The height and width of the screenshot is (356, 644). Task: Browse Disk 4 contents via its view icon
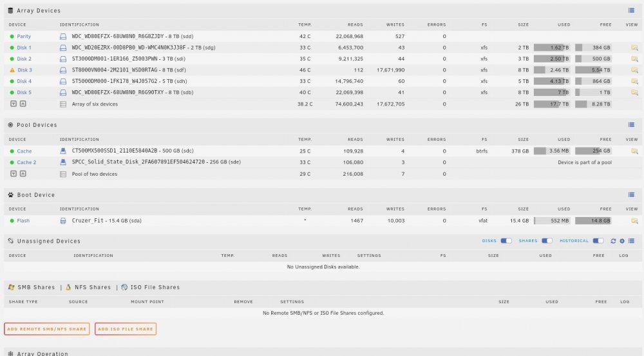coord(634,81)
